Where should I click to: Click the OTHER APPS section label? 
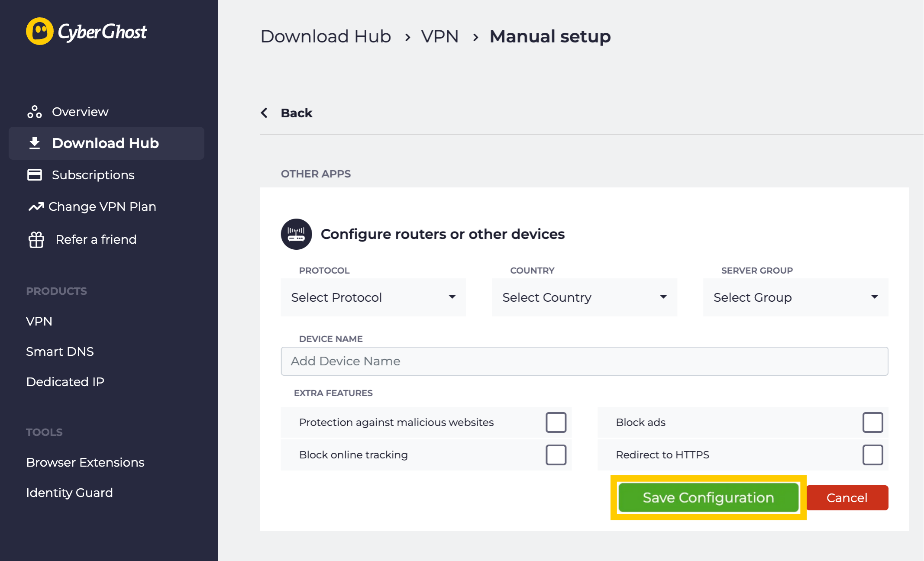(x=316, y=174)
